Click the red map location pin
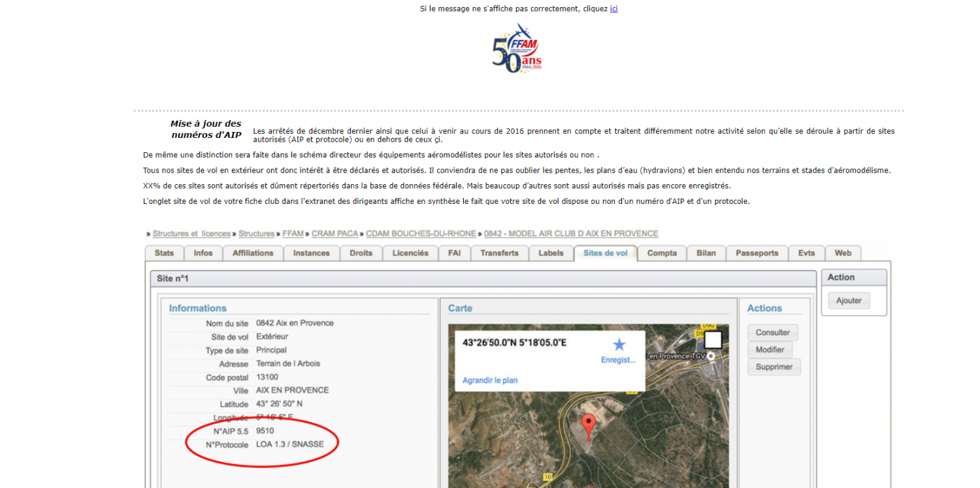980x488 pixels. click(x=589, y=425)
